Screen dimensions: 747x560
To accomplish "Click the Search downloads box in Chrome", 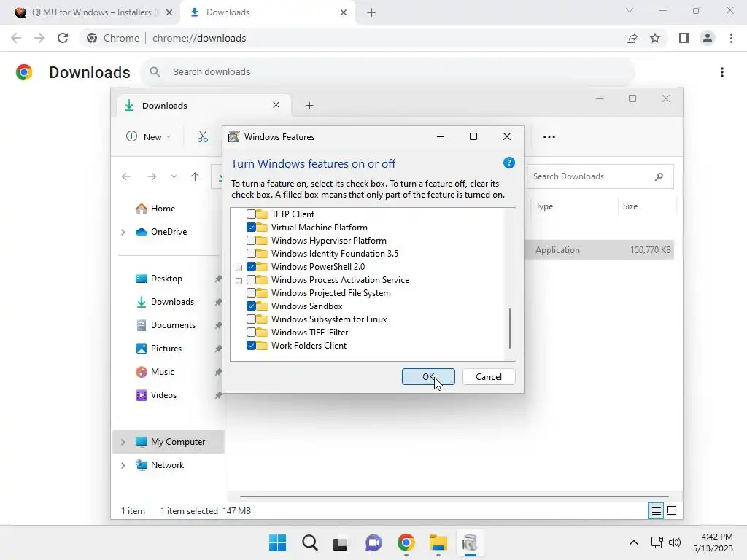I will 388,72.
